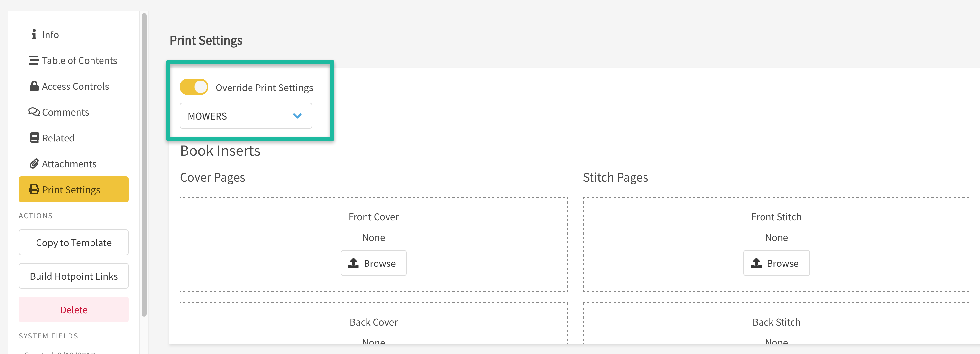Screen dimensions: 980x354
Task: Click the Access Controls lock icon
Action: (x=34, y=86)
